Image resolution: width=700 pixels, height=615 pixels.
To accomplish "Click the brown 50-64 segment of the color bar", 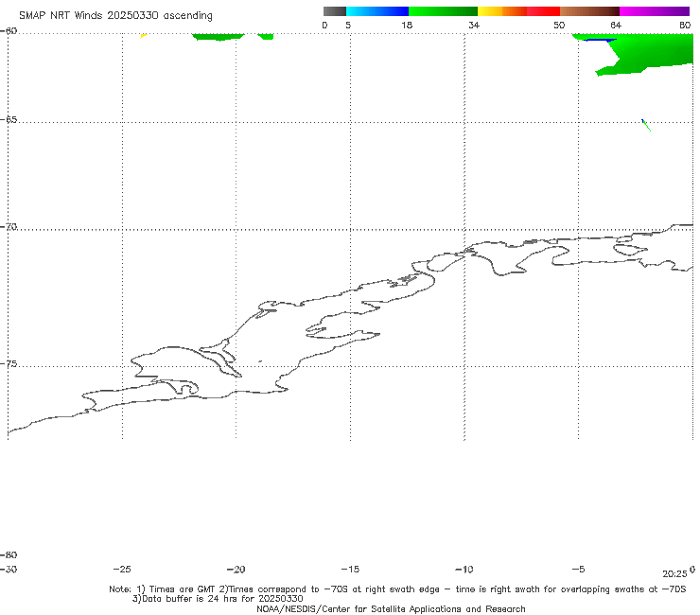I will pyautogui.click(x=589, y=11).
